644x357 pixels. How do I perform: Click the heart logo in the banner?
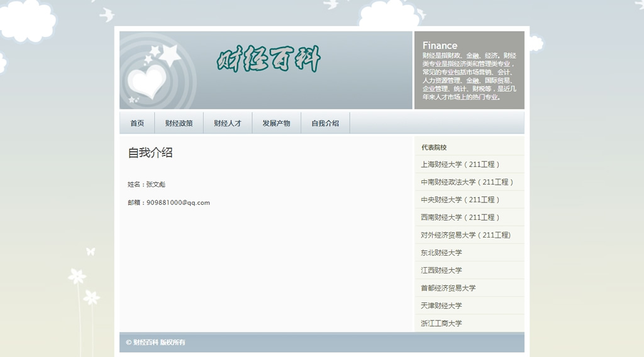pyautogui.click(x=146, y=82)
